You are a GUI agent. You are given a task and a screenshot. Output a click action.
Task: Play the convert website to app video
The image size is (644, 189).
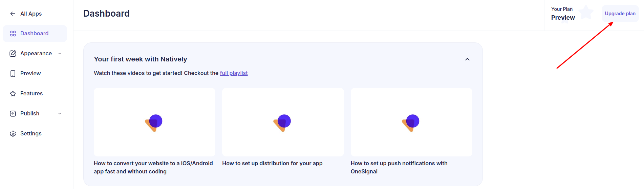coord(154,122)
